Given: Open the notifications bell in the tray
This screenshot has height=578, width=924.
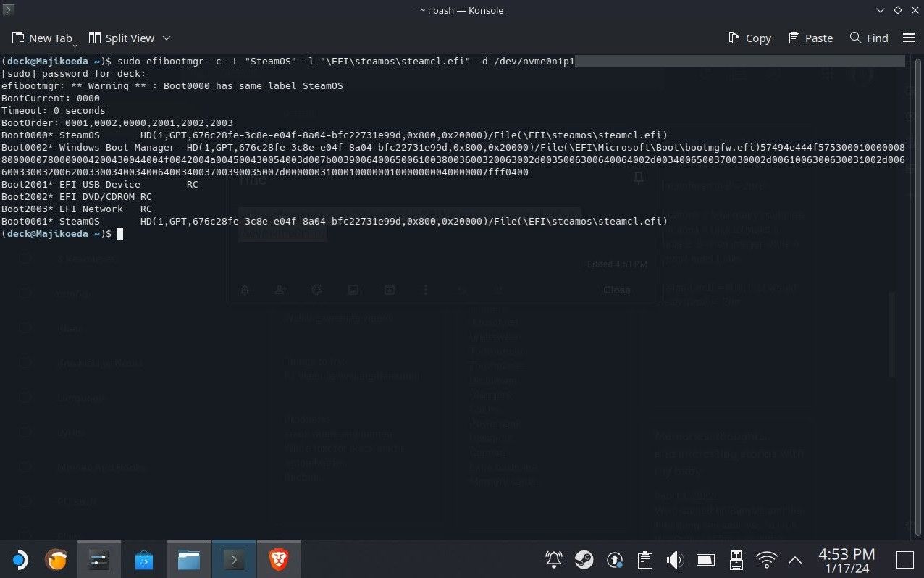Looking at the screenshot, I should click(x=553, y=559).
